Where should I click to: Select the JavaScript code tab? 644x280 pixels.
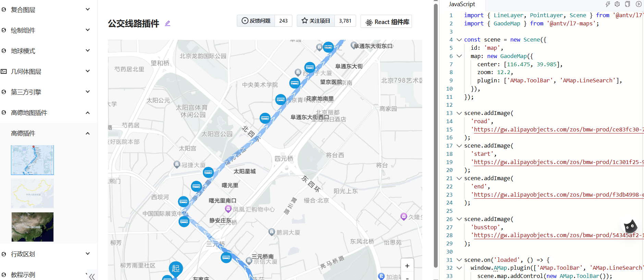click(462, 4)
